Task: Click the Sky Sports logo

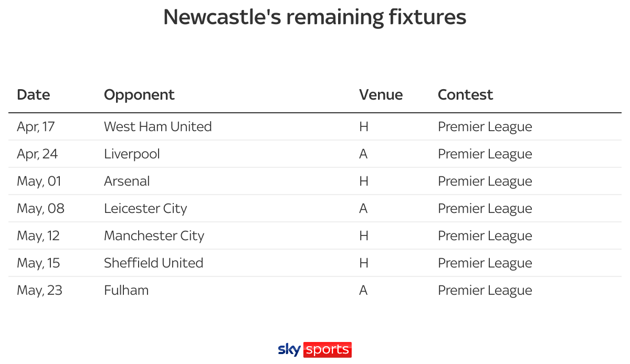Action: point(314,350)
